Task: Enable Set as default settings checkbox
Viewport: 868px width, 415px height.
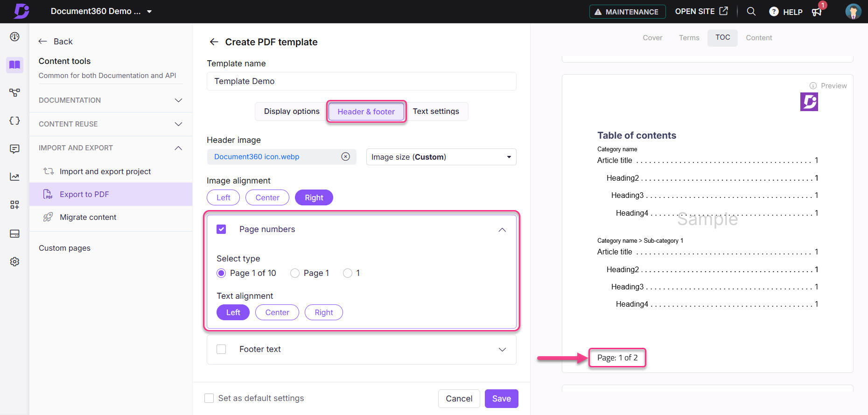Action: point(209,398)
